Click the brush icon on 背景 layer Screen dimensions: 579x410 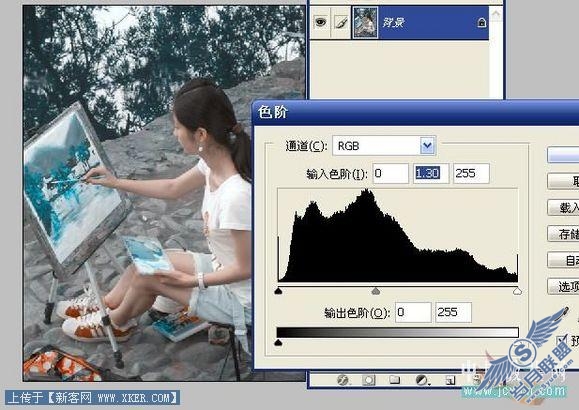341,23
